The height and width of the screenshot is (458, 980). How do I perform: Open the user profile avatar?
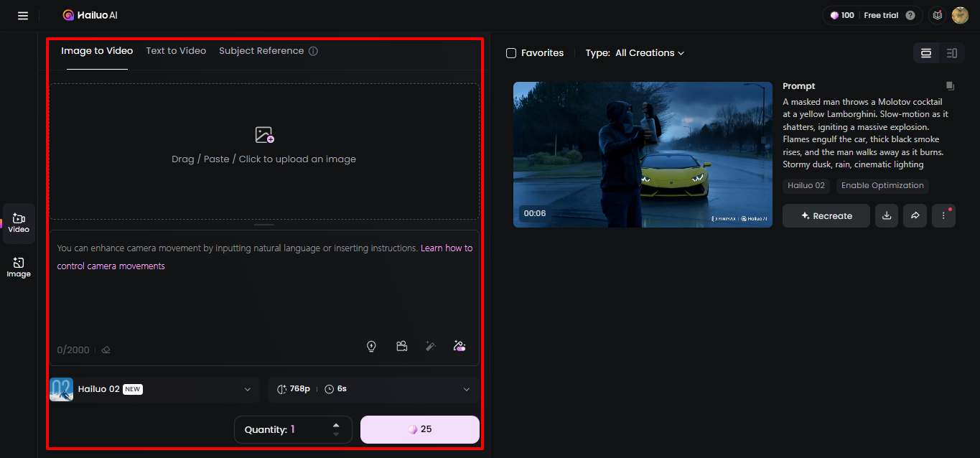coord(960,15)
